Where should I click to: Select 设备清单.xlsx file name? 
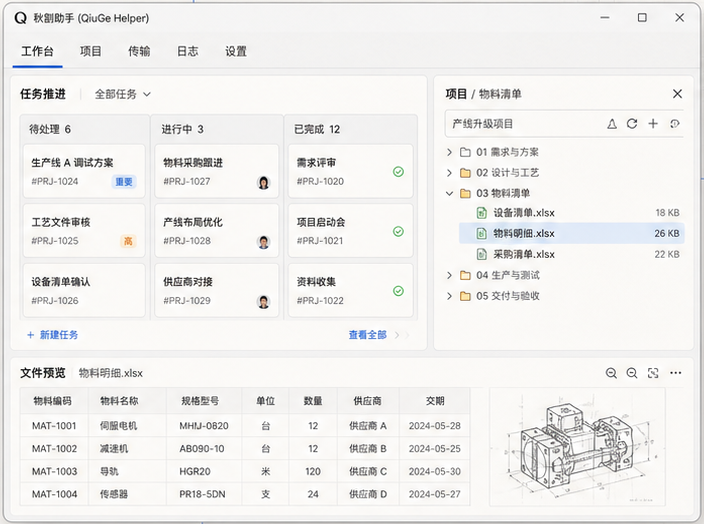(524, 213)
